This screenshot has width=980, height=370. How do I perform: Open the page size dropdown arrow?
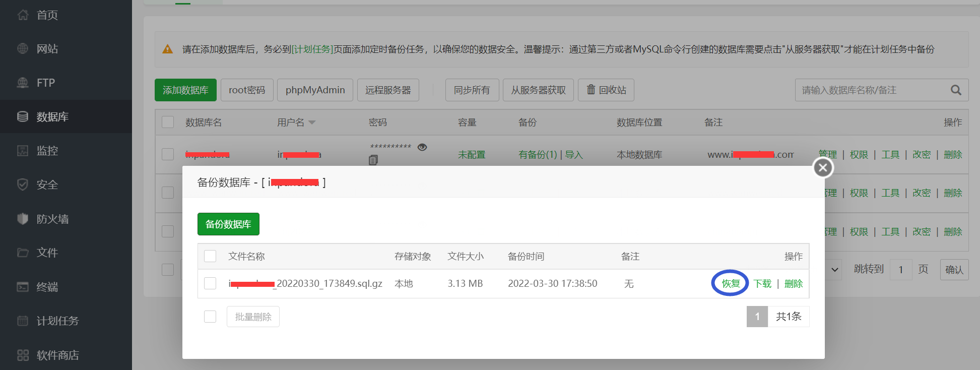[834, 270]
